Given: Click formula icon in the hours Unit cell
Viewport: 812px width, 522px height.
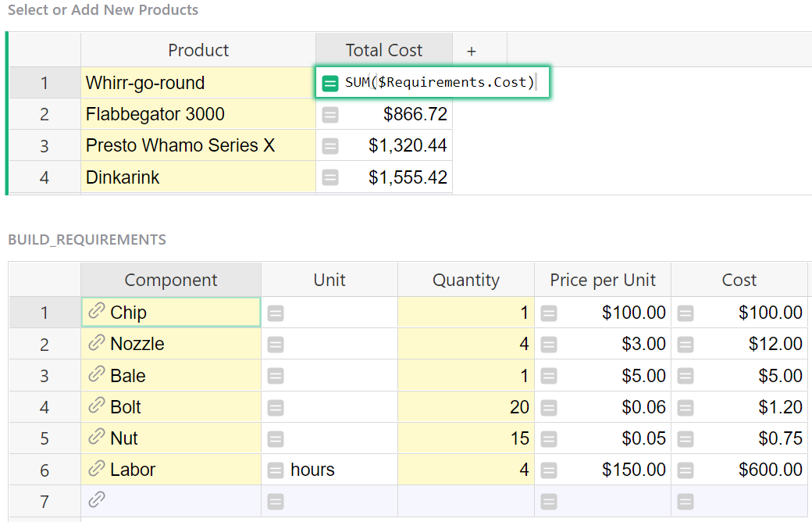Looking at the screenshot, I should pos(275,470).
